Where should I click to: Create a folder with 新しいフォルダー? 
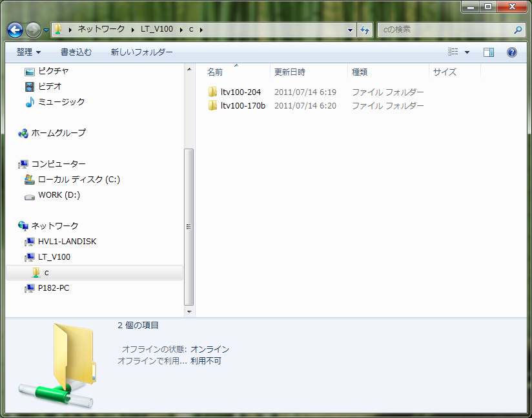(x=141, y=52)
